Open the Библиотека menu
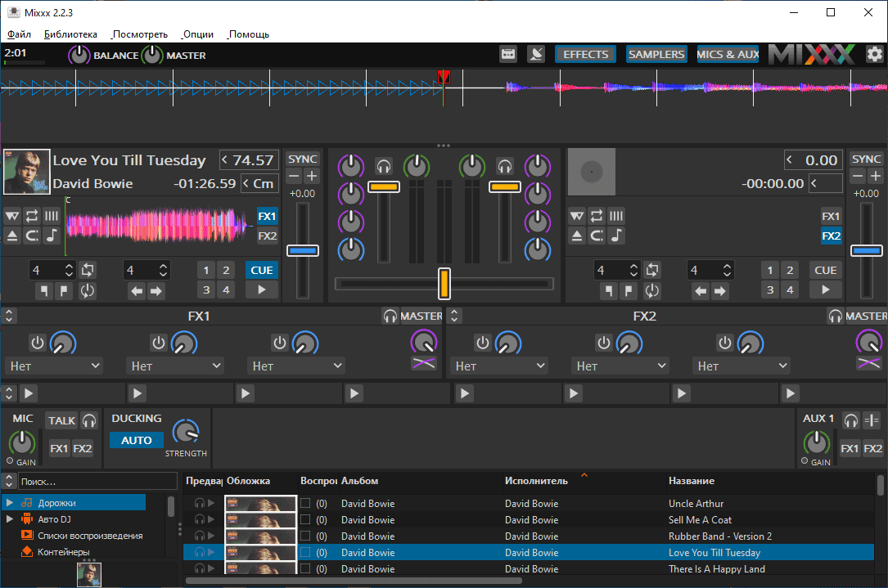888x588 pixels. pyautogui.click(x=70, y=34)
